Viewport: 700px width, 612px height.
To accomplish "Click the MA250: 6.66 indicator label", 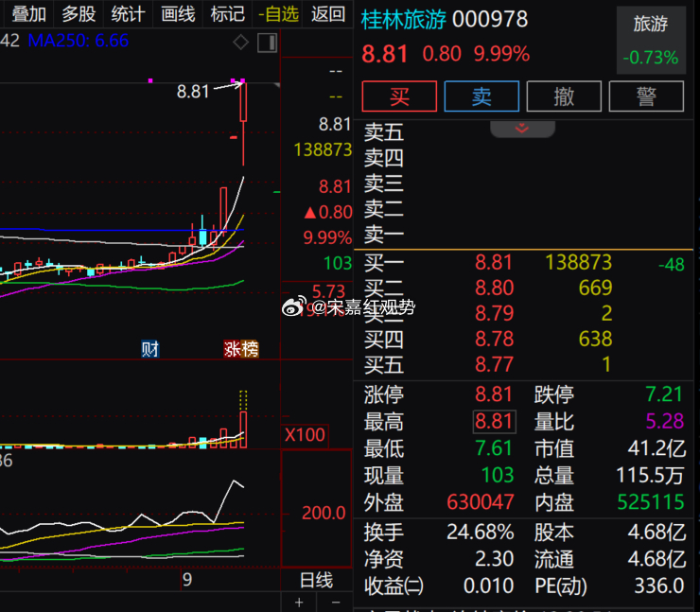I will tap(79, 41).
